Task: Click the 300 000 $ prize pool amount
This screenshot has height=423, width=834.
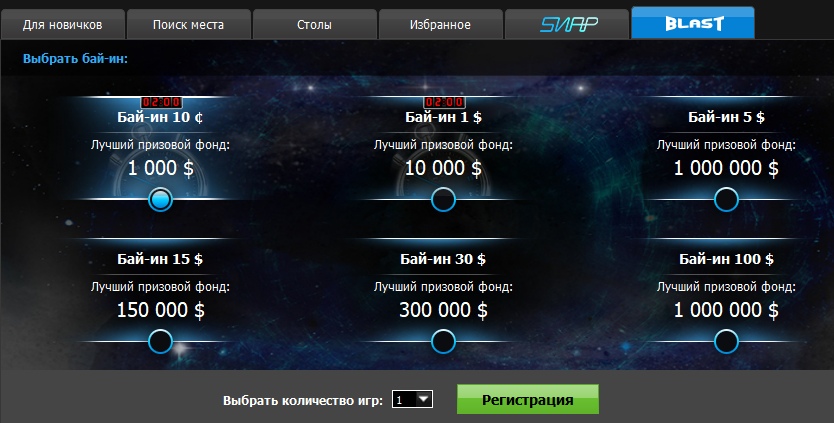Action: tap(443, 310)
